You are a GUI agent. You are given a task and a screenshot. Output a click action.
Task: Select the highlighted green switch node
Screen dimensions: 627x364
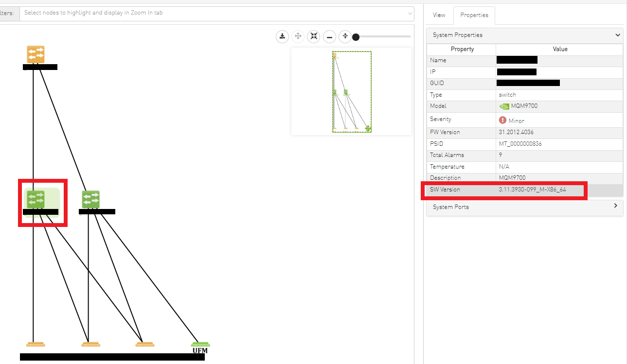36,199
